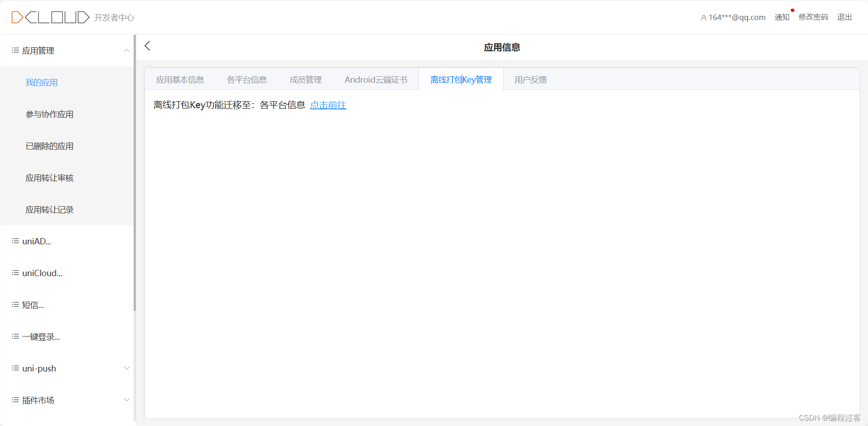The image size is (868, 426).
Task: Select the 离线打包Key管理 tab
Action: click(461, 79)
